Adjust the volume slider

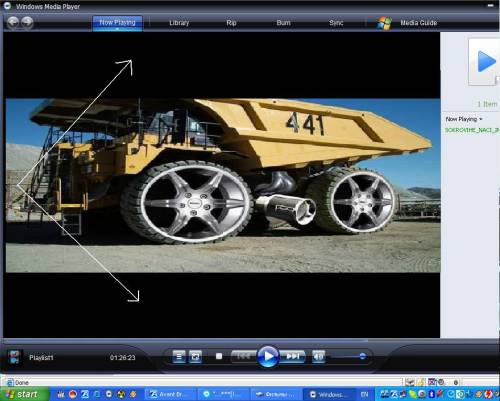pyautogui.click(x=348, y=357)
